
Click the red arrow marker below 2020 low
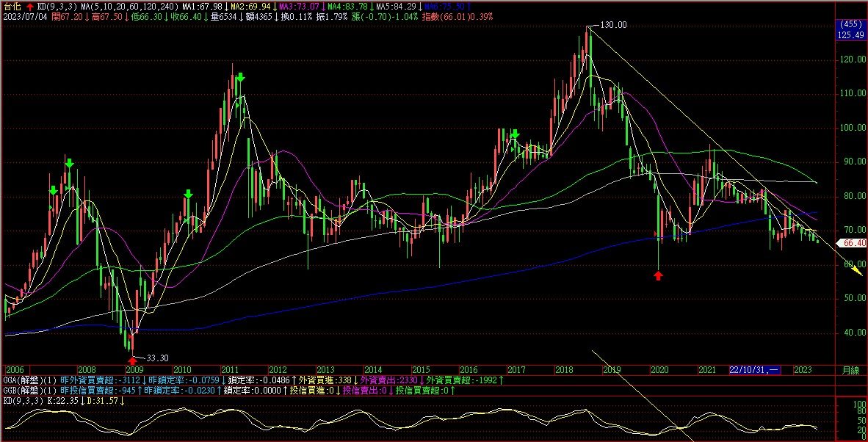coord(658,275)
